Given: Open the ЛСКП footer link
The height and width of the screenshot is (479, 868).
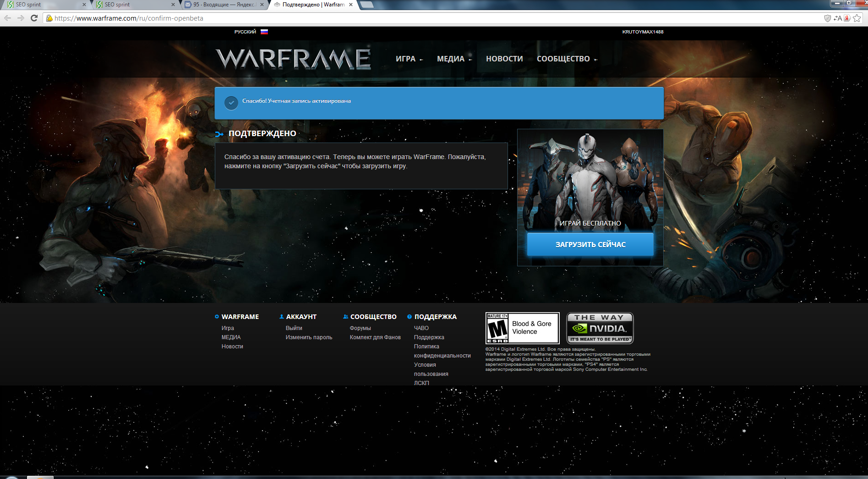Looking at the screenshot, I should pos(421,383).
